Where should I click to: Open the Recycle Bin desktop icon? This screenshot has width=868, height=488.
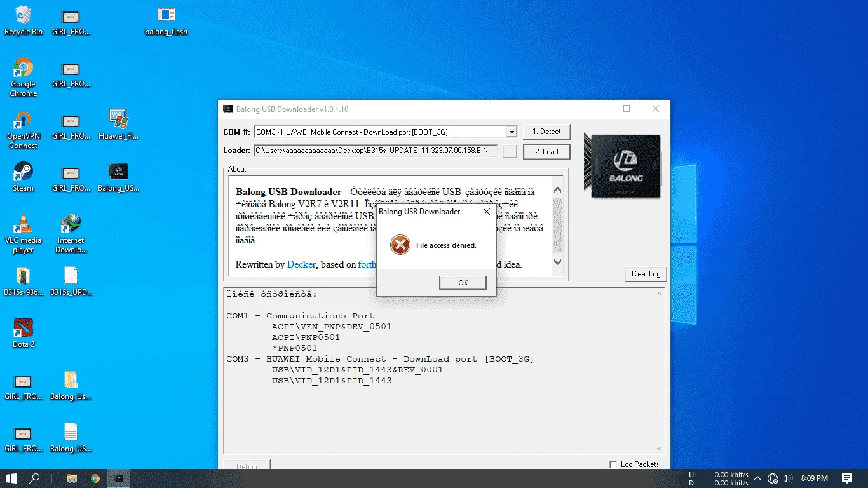click(24, 20)
